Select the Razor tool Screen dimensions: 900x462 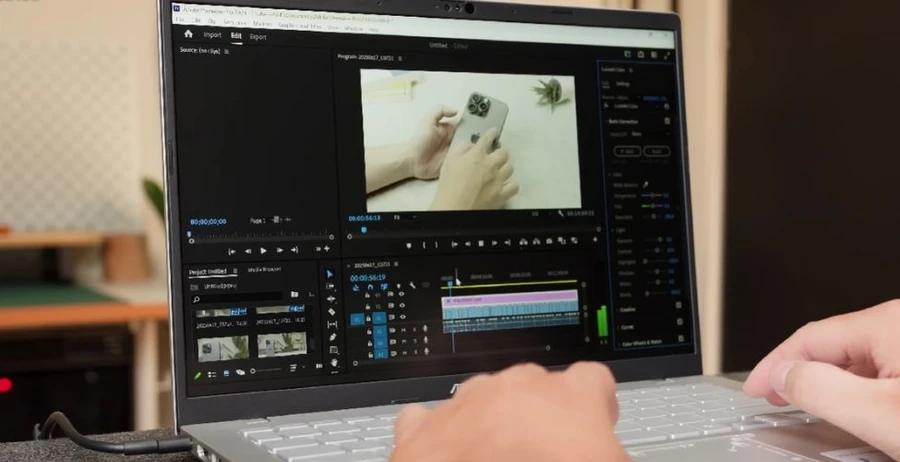331,312
